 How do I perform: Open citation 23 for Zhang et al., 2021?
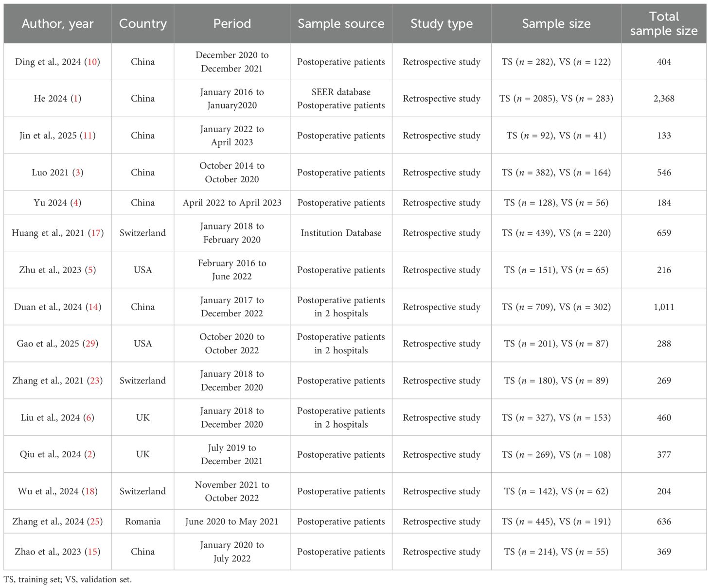click(x=95, y=380)
